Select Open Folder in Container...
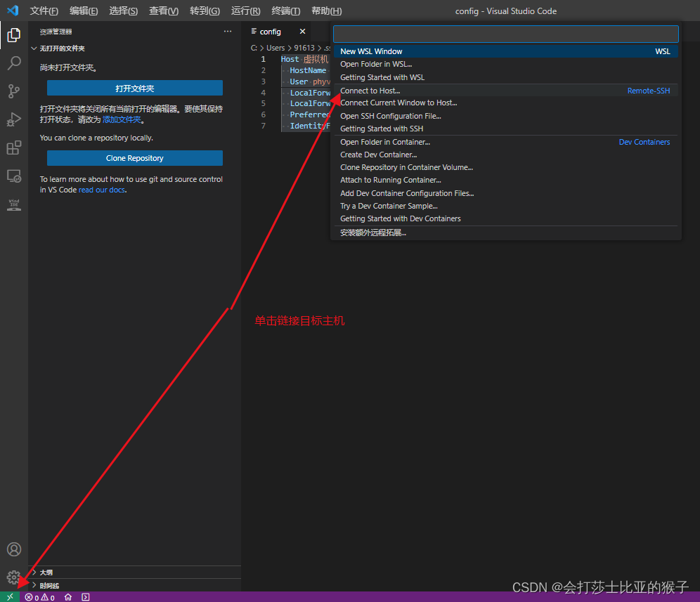700x602 pixels. click(506, 142)
